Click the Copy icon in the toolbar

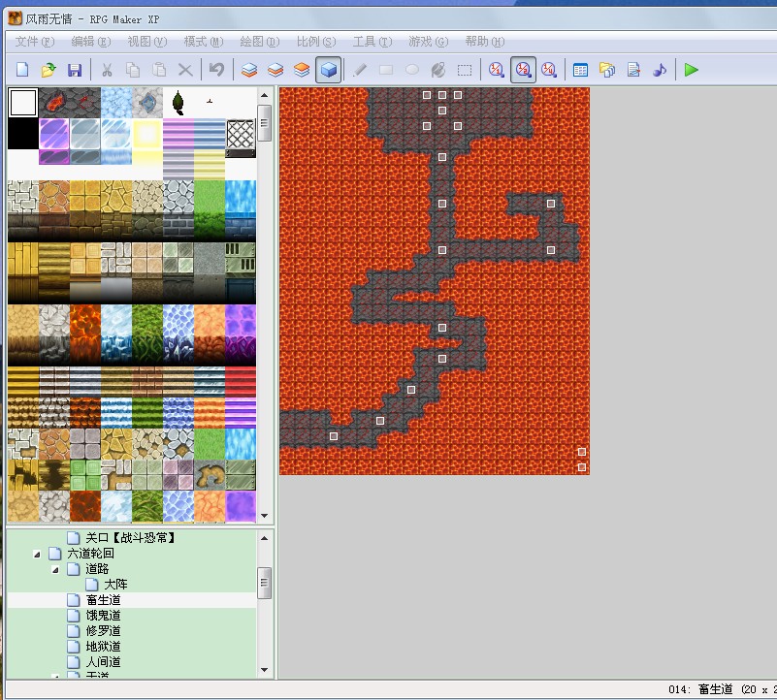tap(133, 70)
